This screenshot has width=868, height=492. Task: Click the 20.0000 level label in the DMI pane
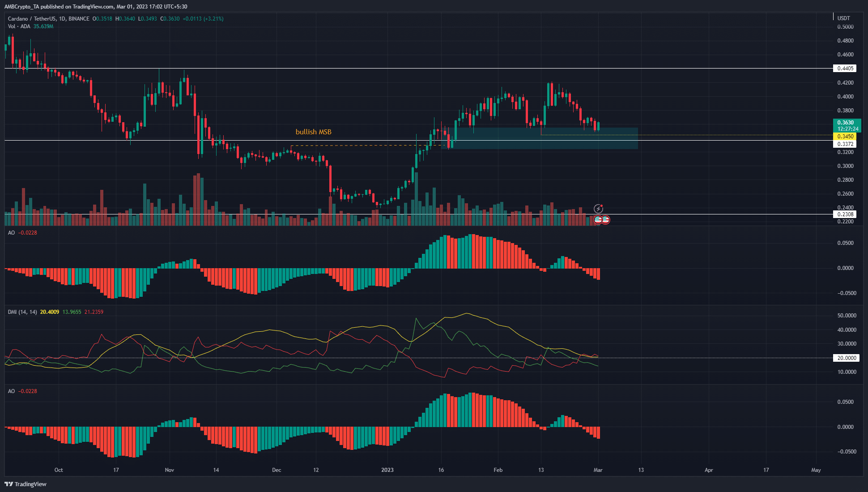tap(847, 358)
